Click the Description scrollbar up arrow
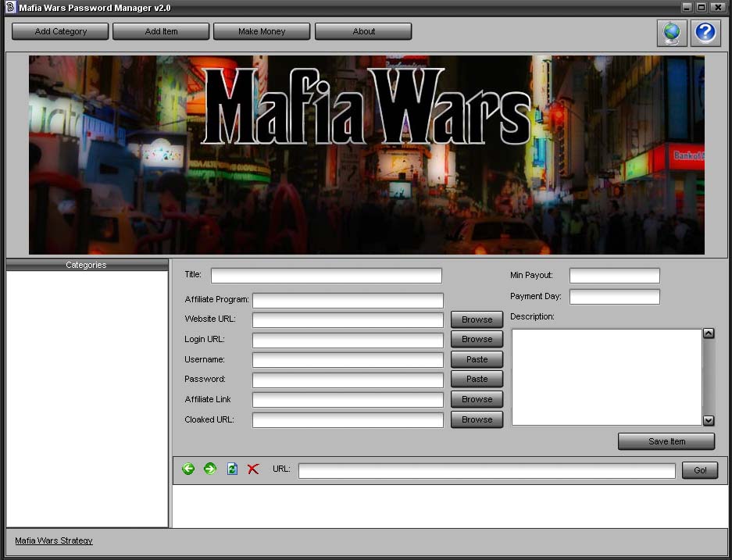The image size is (732, 560). coord(709,334)
